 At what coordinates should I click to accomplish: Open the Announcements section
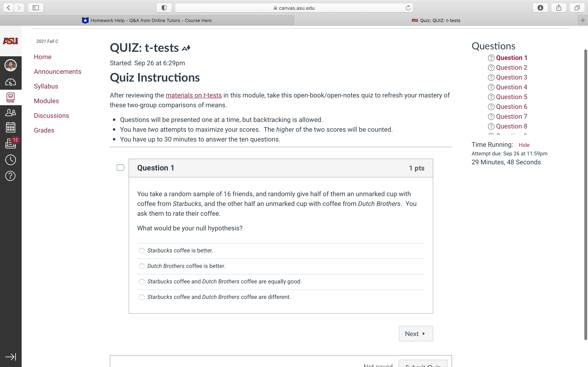click(x=58, y=71)
